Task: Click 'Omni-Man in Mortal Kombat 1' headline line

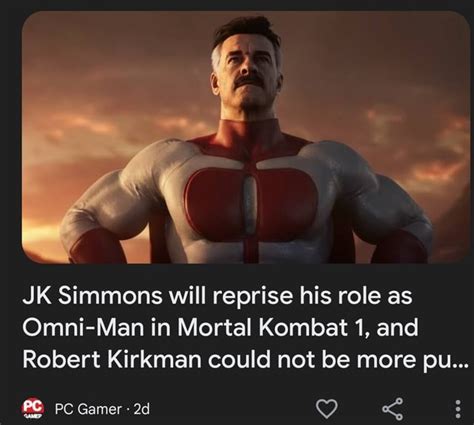Action: coord(196,327)
